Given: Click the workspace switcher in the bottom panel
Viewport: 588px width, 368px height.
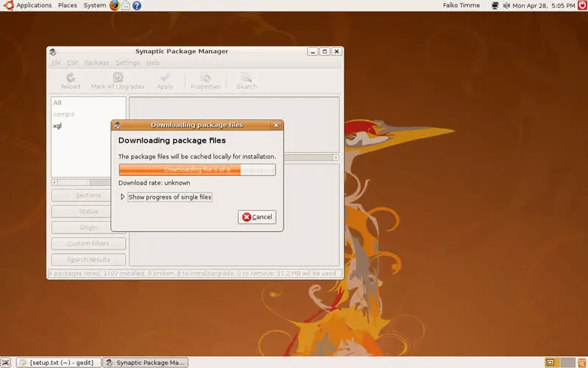Looking at the screenshot, I should pos(560,362).
